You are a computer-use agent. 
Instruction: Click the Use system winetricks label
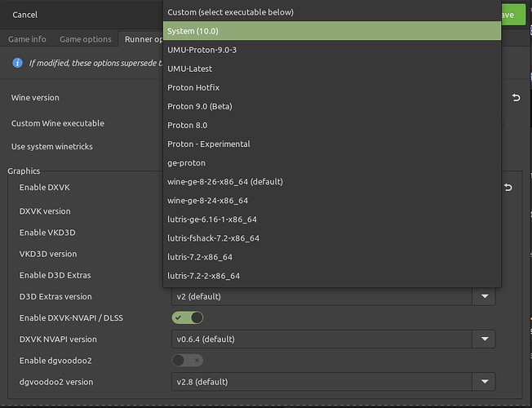pos(52,147)
